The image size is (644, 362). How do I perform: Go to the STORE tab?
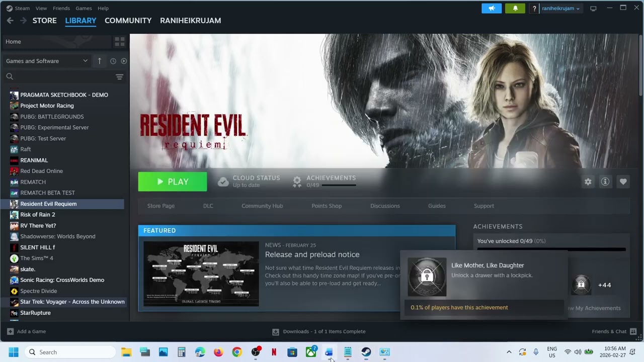click(x=45, y=21)
